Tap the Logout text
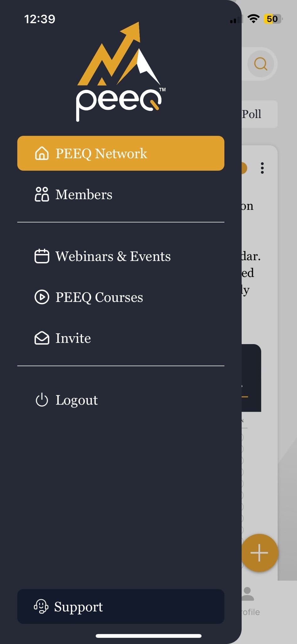The height and width of the screenshot is (644, 297). click(77, 400)
